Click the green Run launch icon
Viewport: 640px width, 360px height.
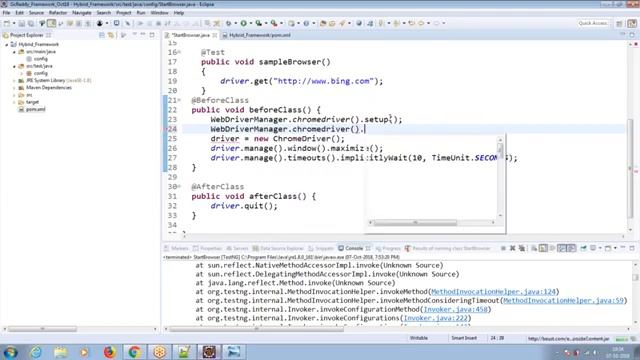pos(244,23)
